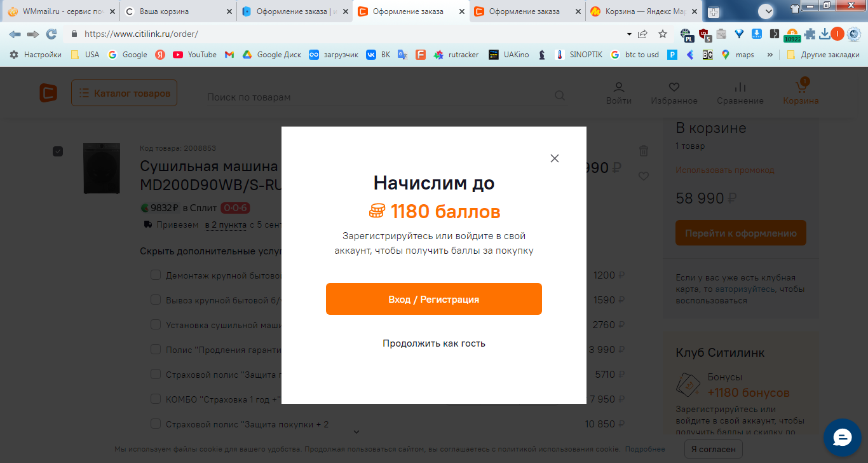
Task: Show hidden bookmarks with the chevron
Action: 770,55
